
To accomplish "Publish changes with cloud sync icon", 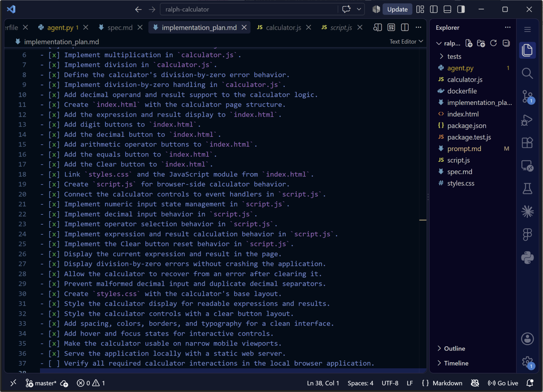I will pyautogui.click(x=64, y=383).
